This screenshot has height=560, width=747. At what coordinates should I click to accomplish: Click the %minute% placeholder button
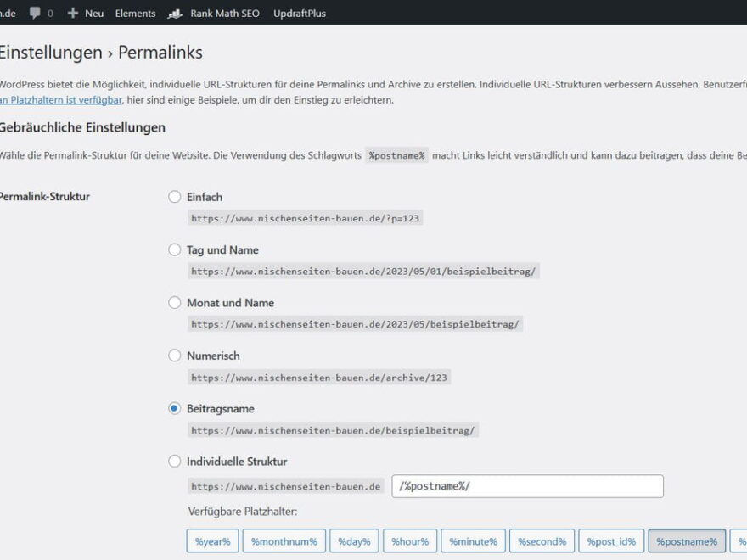pyautogui.click(x=472, y=541)
